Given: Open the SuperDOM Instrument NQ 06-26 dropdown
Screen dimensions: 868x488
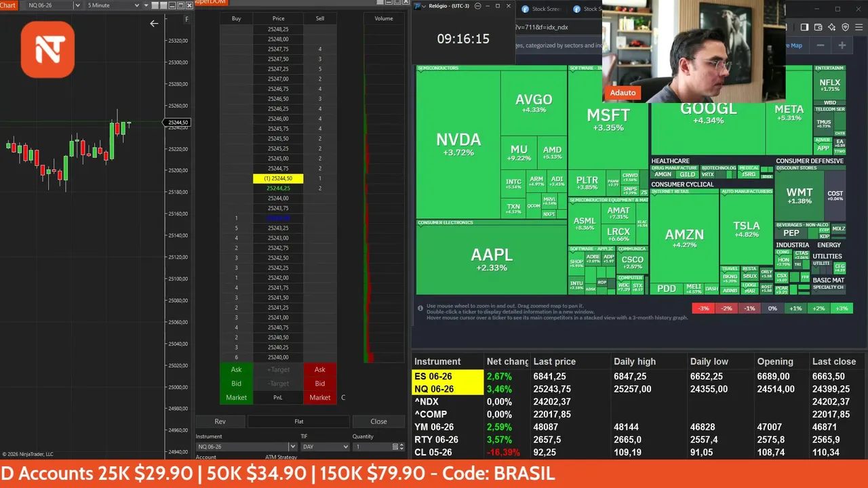Looking at the screenshot, I should tap(246, 447).
